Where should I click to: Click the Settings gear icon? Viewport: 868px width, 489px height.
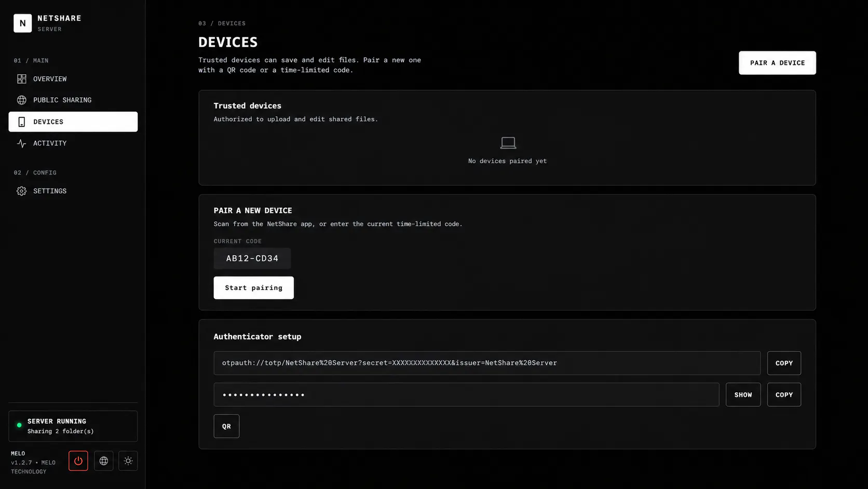pos(21,191)
